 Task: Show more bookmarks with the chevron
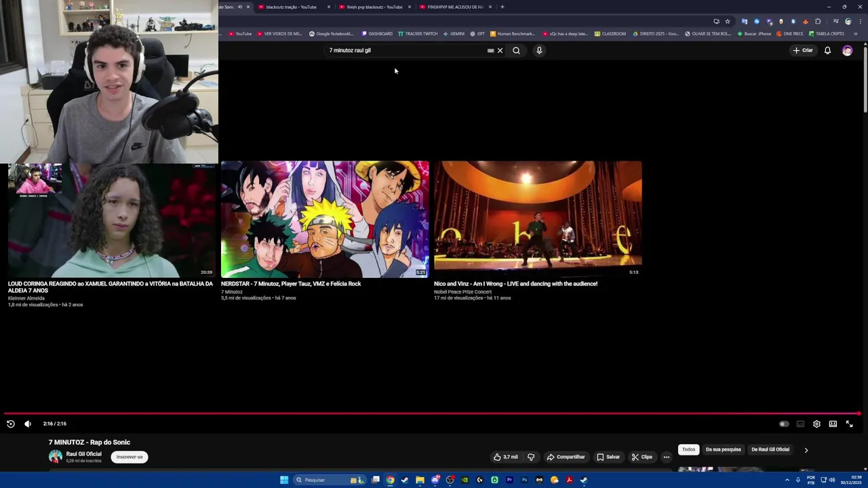point(855,33)
